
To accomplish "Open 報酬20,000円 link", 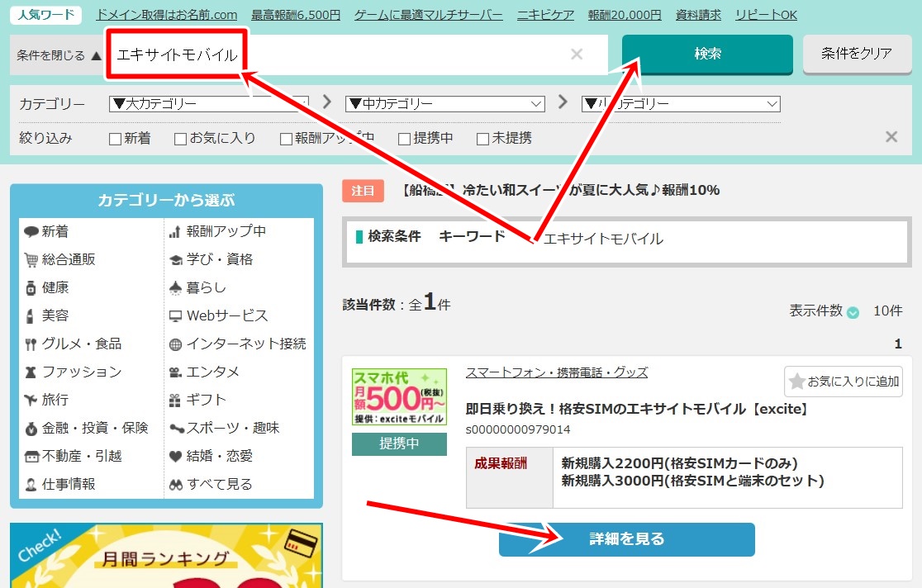I will click(x=625, y=15).
